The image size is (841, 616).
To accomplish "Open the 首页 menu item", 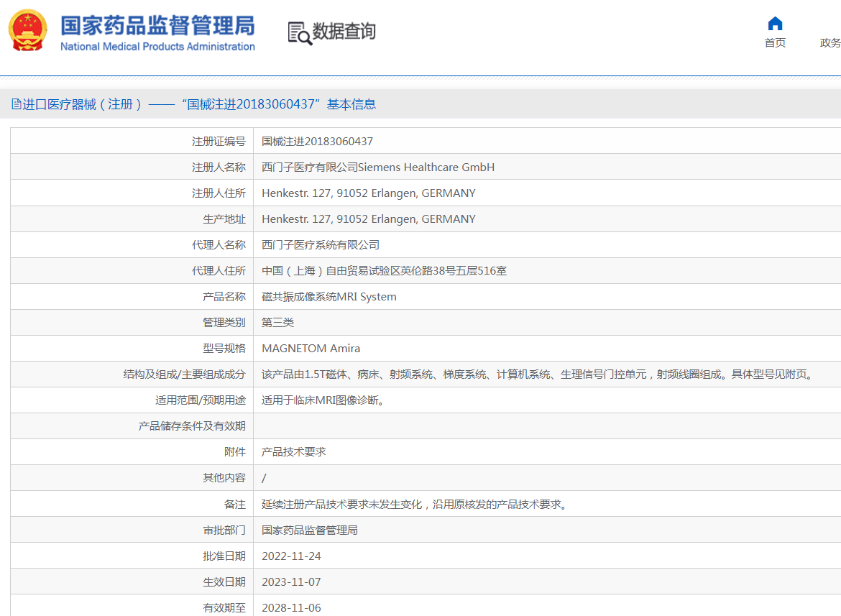I will 775,43.
